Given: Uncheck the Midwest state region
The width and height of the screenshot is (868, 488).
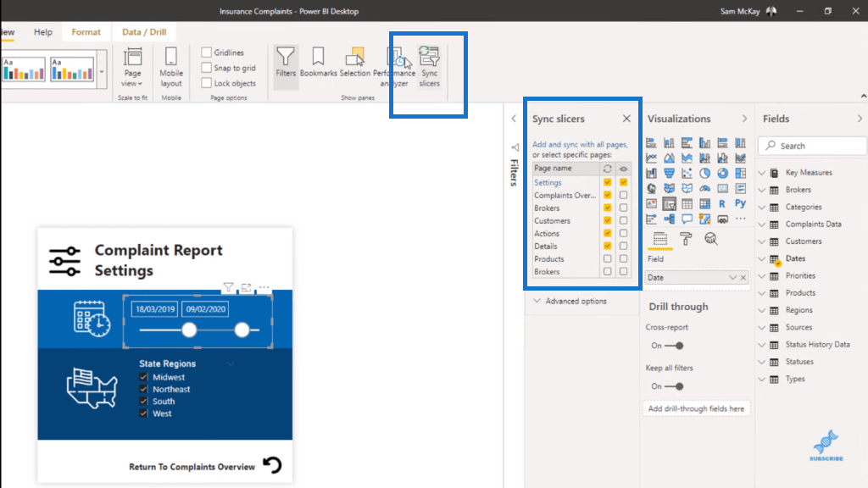Looking at the screenshot, I should [x=144, y=378].
